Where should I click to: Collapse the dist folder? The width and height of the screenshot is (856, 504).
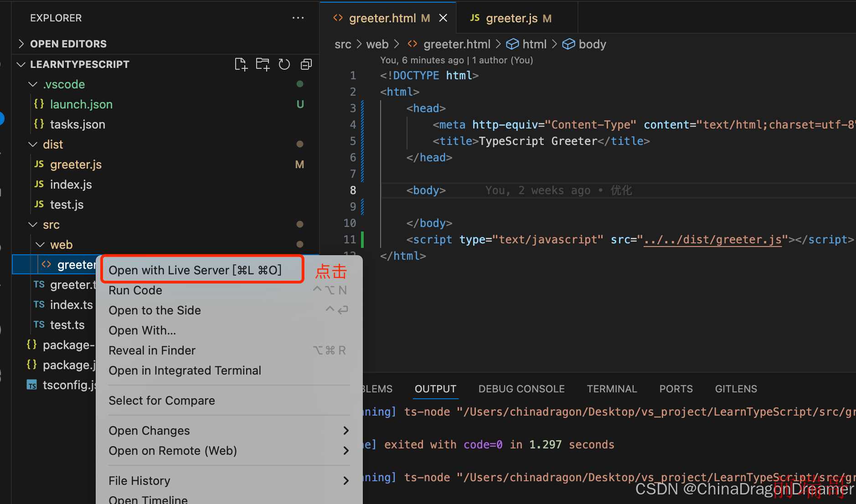point(33,144)
